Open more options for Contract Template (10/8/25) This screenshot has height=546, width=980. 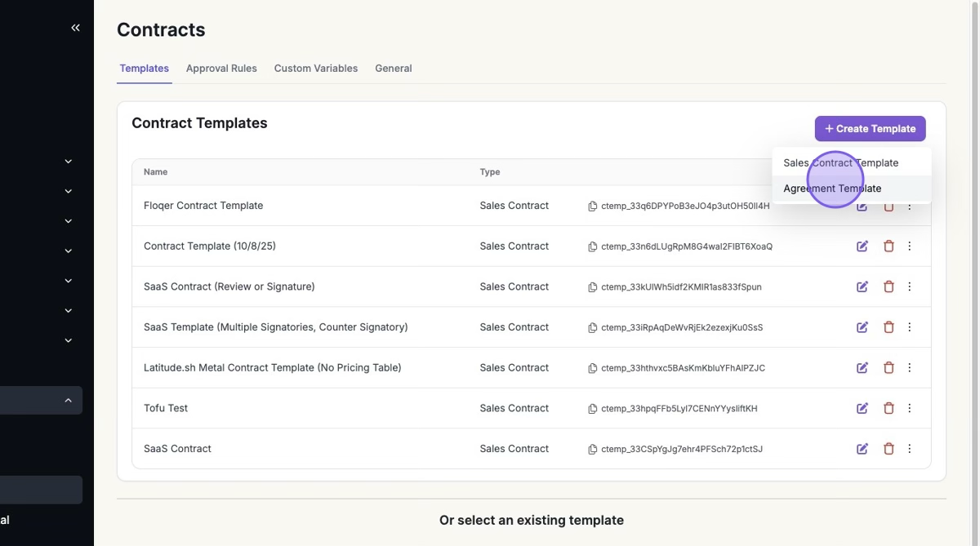click(910, 246)
